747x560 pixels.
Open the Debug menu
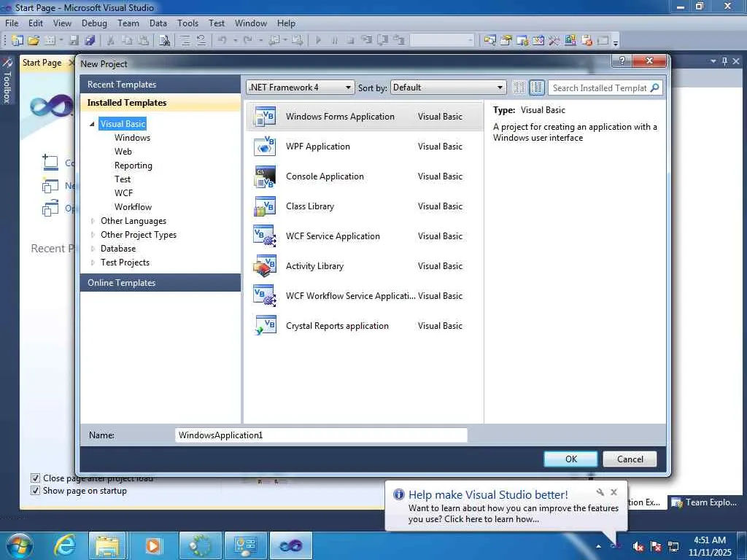(x=94, y=23)
